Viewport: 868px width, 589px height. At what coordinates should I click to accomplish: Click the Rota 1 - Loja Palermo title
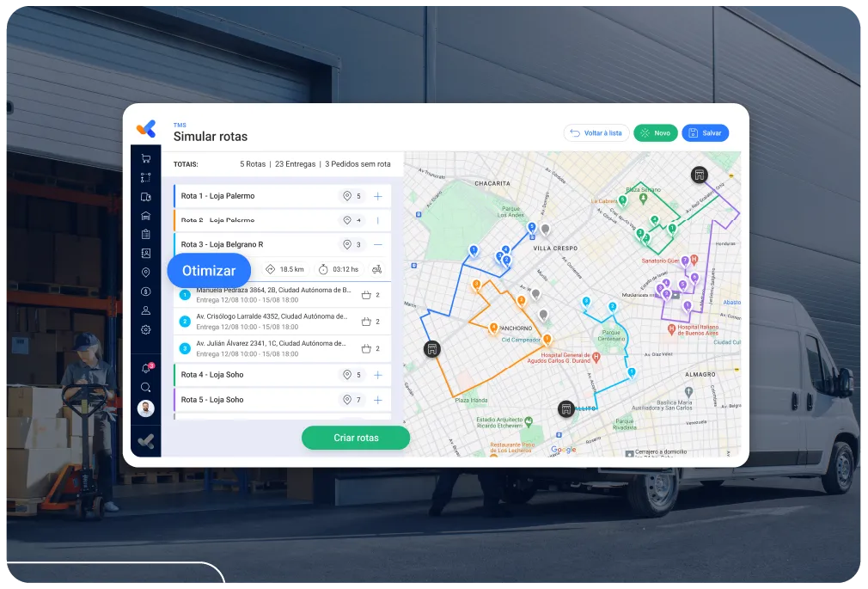[217, 196]
